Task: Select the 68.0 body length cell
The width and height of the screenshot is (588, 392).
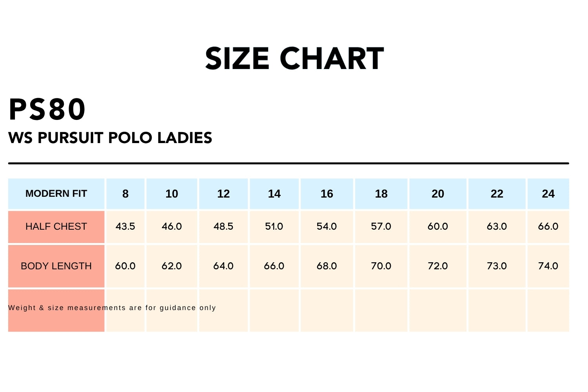Action: [327, 266]
